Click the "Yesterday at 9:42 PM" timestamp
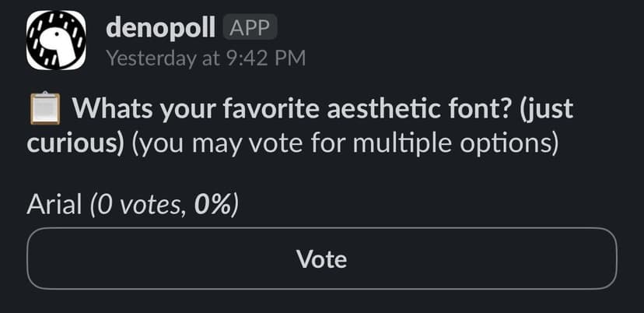Viewport: 644px width, 313px height. click(x=205, y=58)
